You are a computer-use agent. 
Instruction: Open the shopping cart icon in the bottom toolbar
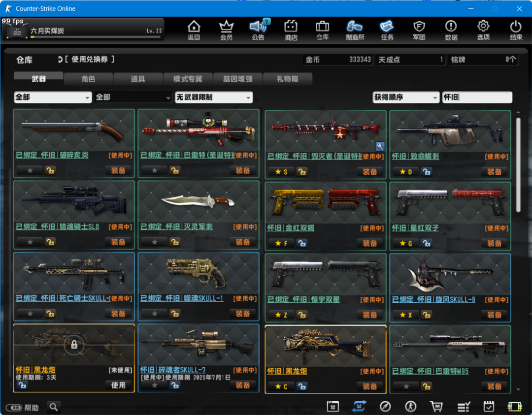click(x=436, y=406)
